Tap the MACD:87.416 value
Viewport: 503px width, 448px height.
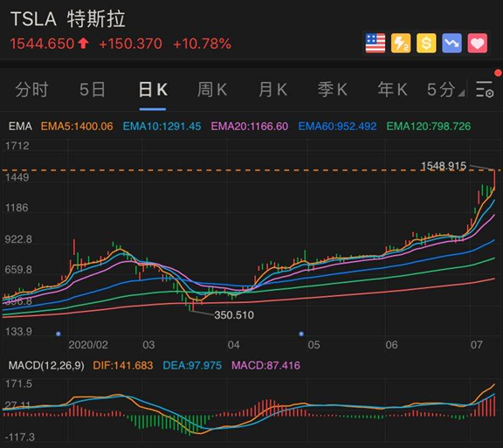pyautogui.click(x=266, y=365)
